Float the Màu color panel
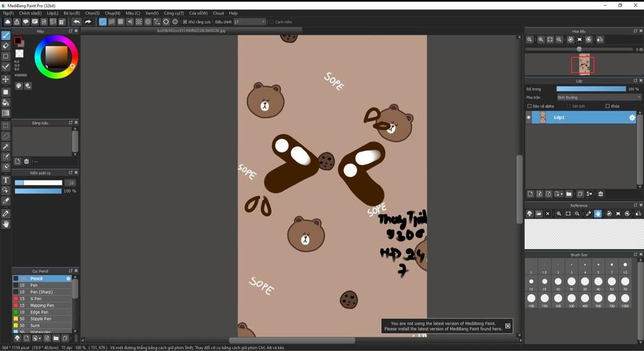The width and height of the screenshot is (644, 351). coord(70,31)
